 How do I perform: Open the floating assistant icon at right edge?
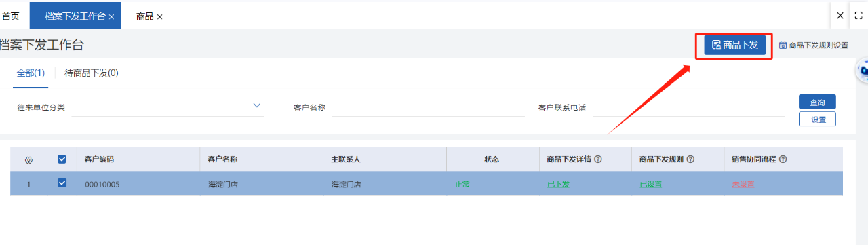tap(863, 69)
